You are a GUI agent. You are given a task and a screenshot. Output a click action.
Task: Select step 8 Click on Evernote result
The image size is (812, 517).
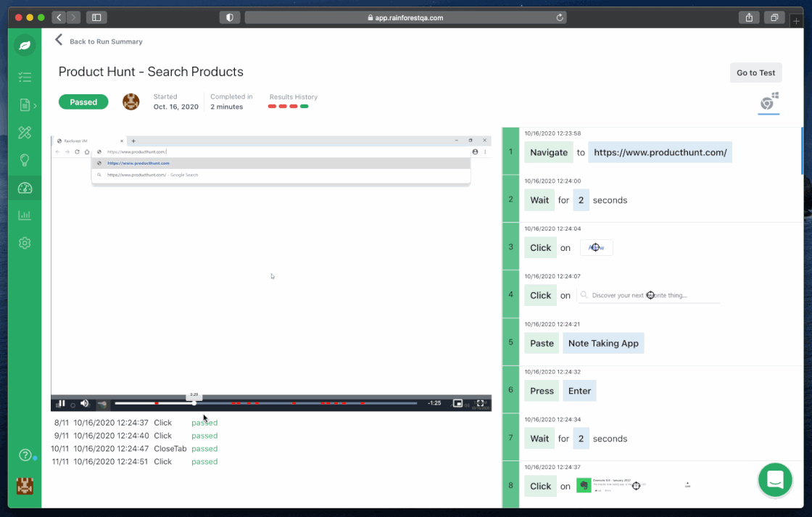click(x=652, y=484)
